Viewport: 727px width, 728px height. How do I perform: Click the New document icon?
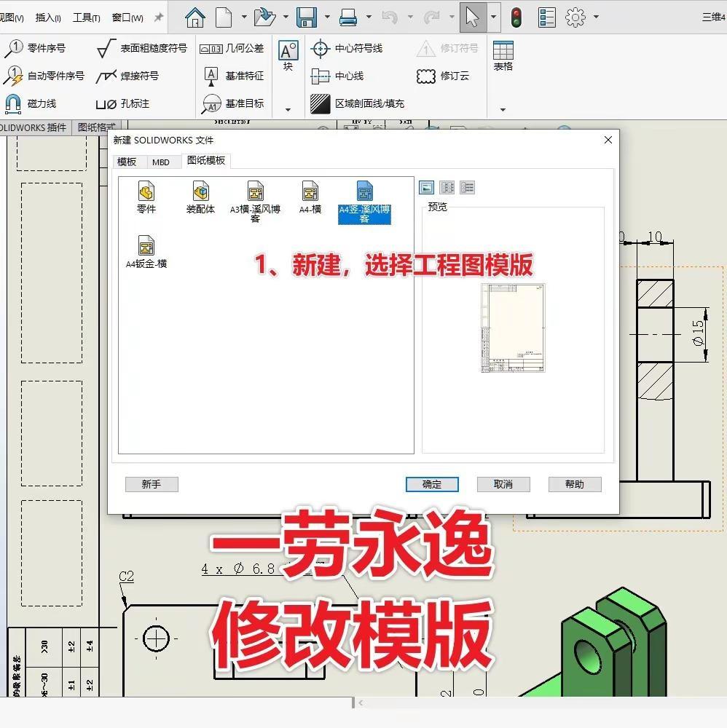click(224, 17)
